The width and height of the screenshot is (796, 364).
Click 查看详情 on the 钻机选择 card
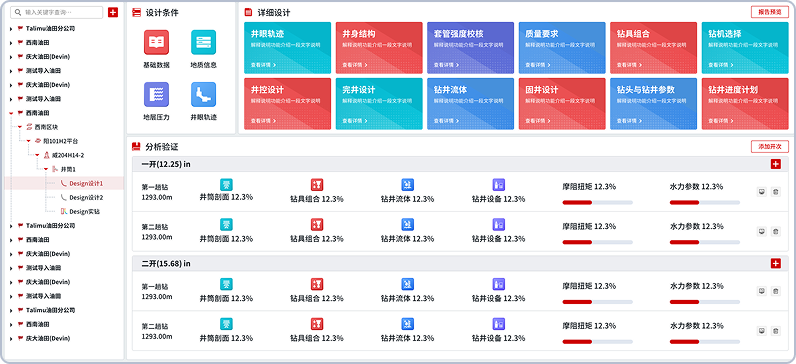[721, 65]
